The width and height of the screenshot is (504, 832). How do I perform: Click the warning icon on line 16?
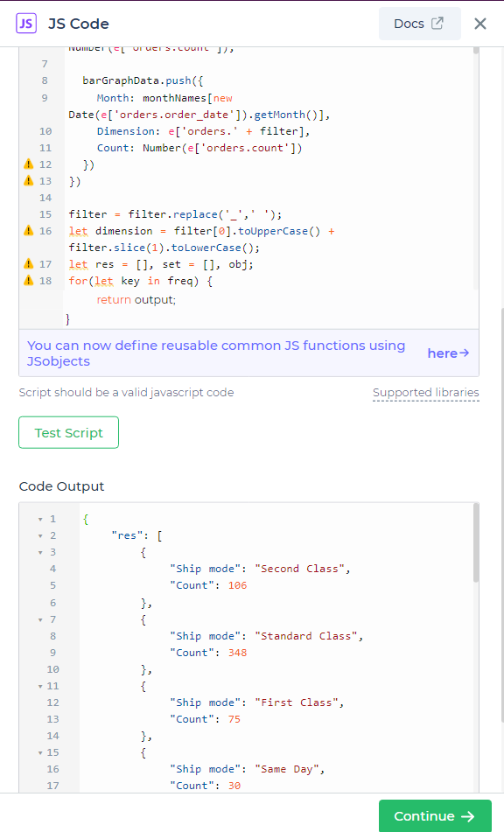(x=29, y=231)
